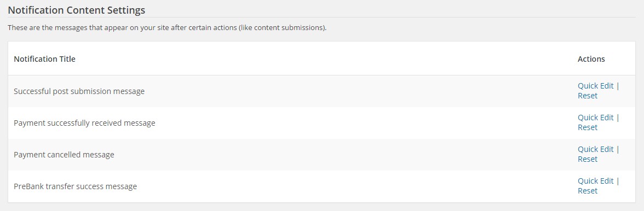Click pipe separator in payment cancelled row
Viewport: 644px width, 211px height.
tap(617, 149)
